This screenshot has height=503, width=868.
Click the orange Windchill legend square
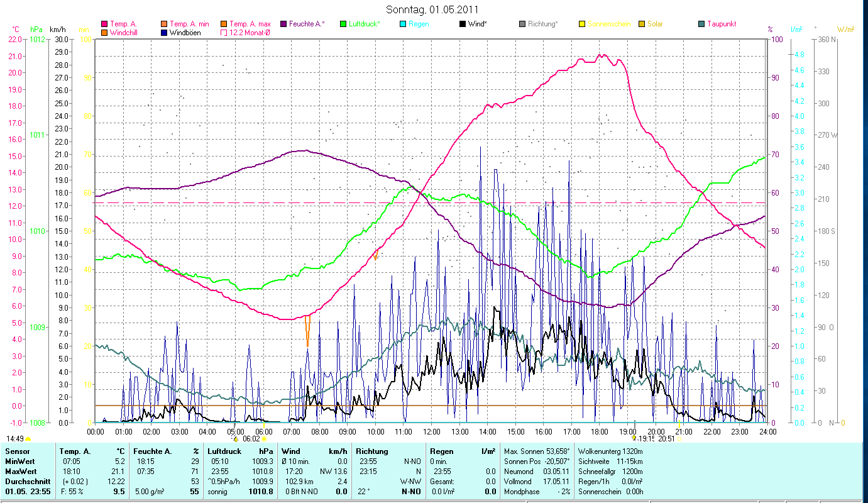[104, 32]
